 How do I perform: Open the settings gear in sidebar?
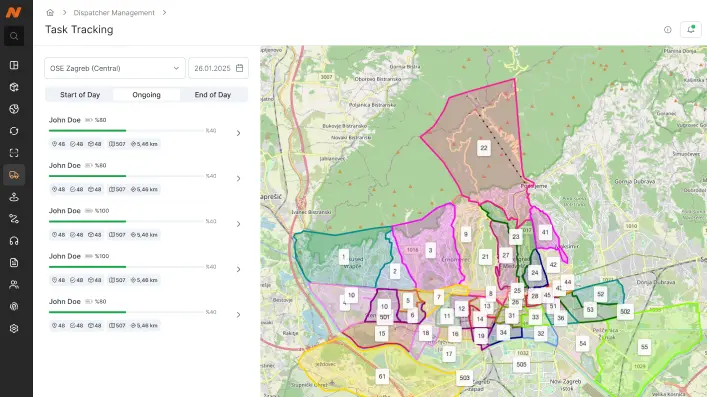coord(14,328)
